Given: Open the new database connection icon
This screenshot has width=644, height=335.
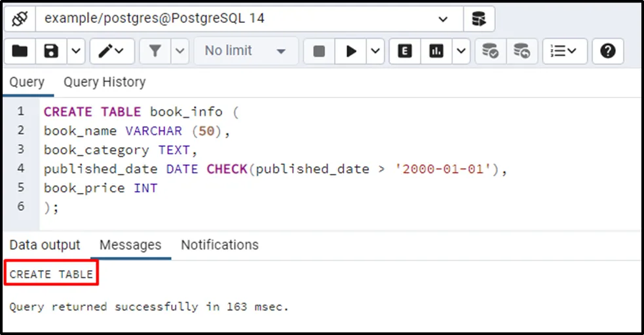Looking at the screenshot, I should [479, 18].
